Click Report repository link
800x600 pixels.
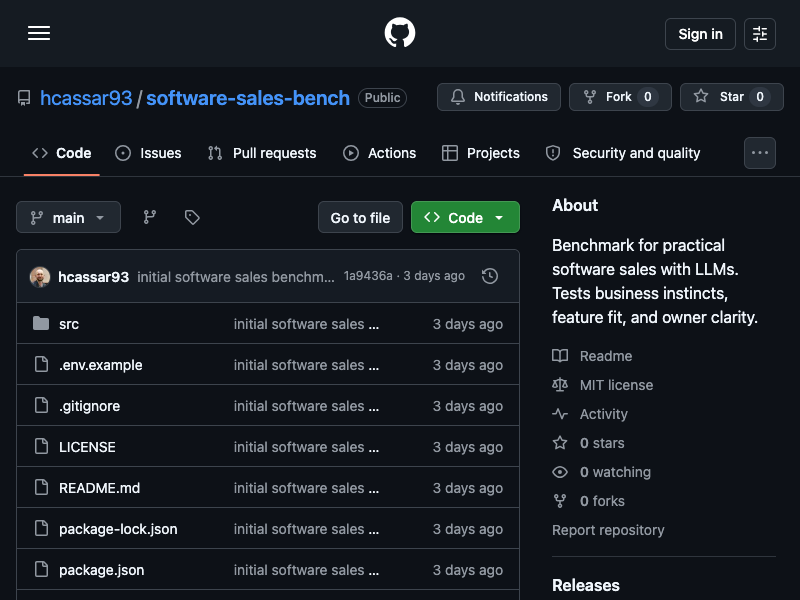[608, 530]
